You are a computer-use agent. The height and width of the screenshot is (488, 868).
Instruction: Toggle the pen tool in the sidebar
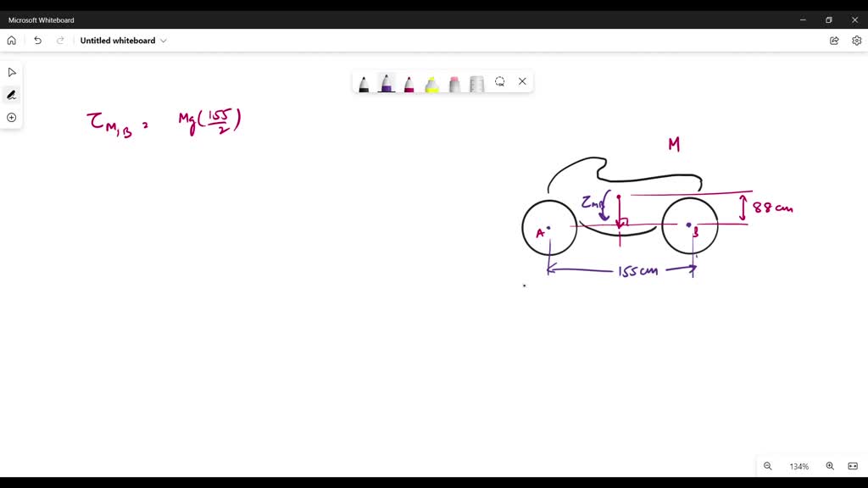12,94
